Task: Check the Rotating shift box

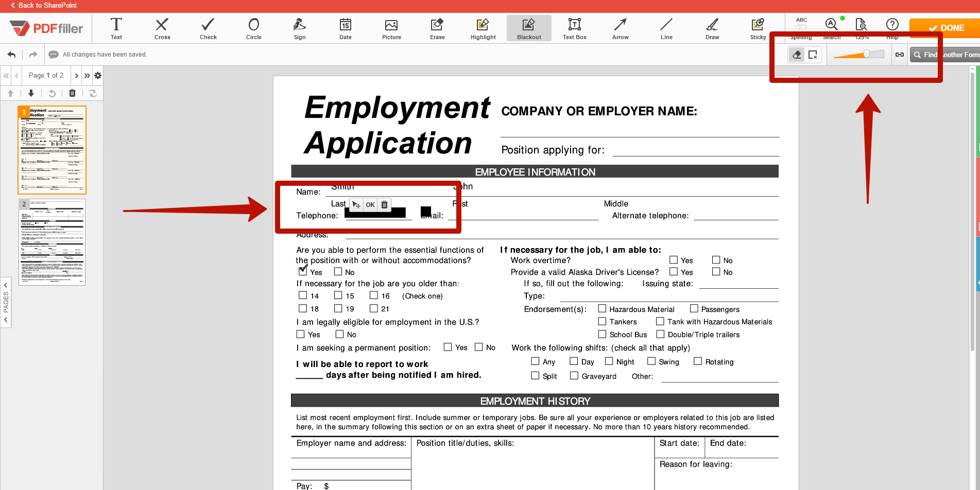Action: pos(698,361)
